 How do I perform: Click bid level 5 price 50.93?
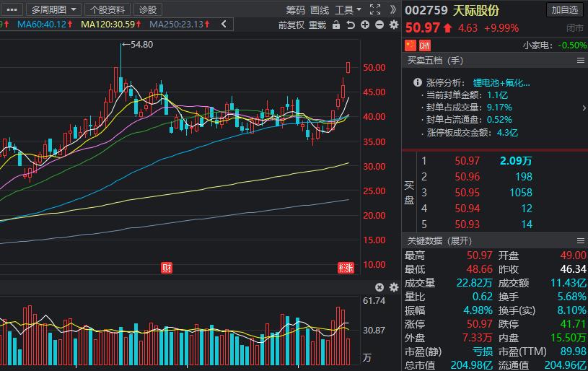click(467, 224)
